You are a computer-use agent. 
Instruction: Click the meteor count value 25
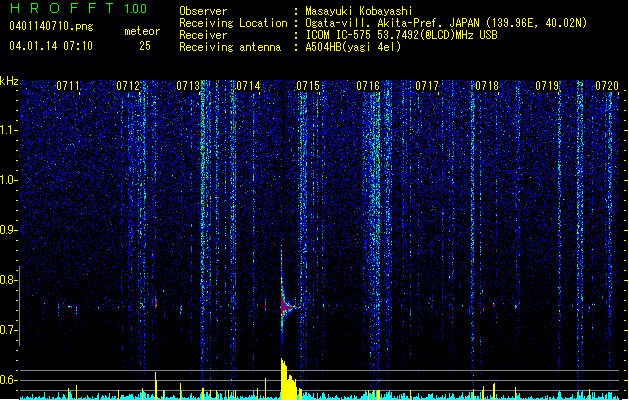tap(145, 46)
